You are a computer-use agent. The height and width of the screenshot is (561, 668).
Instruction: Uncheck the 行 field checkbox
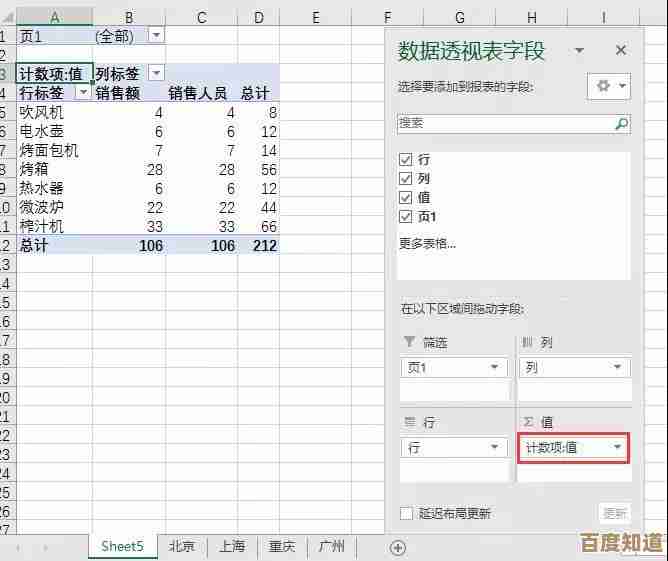[405, 160]
